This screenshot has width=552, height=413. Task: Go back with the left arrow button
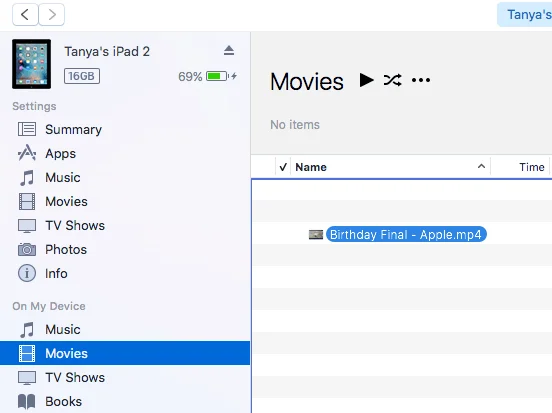[x=25, y=15]
